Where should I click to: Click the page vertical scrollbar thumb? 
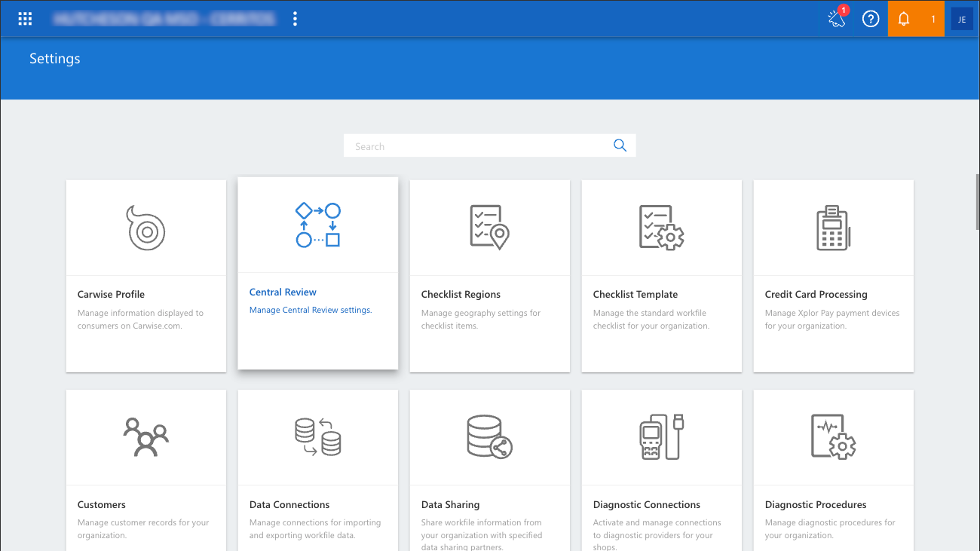[x=978, y=196]
